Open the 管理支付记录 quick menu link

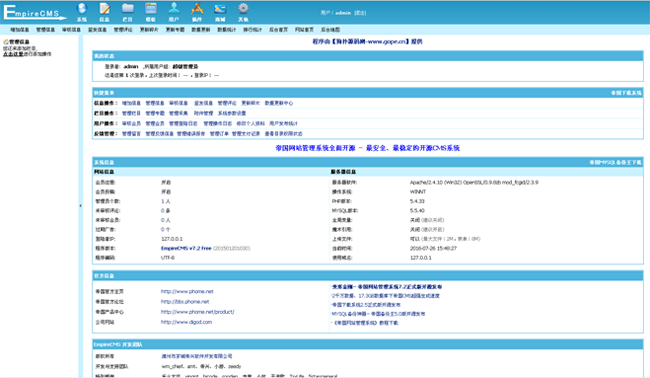coord(245,134)
